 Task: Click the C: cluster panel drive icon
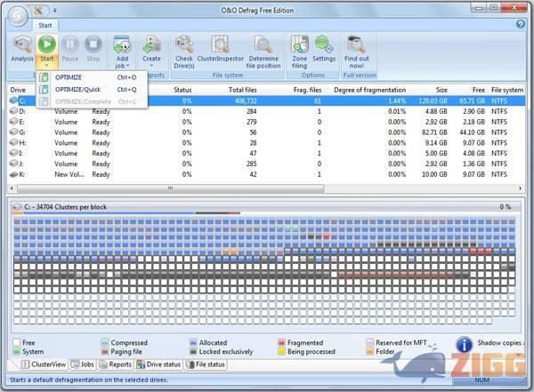click(17, 207)
